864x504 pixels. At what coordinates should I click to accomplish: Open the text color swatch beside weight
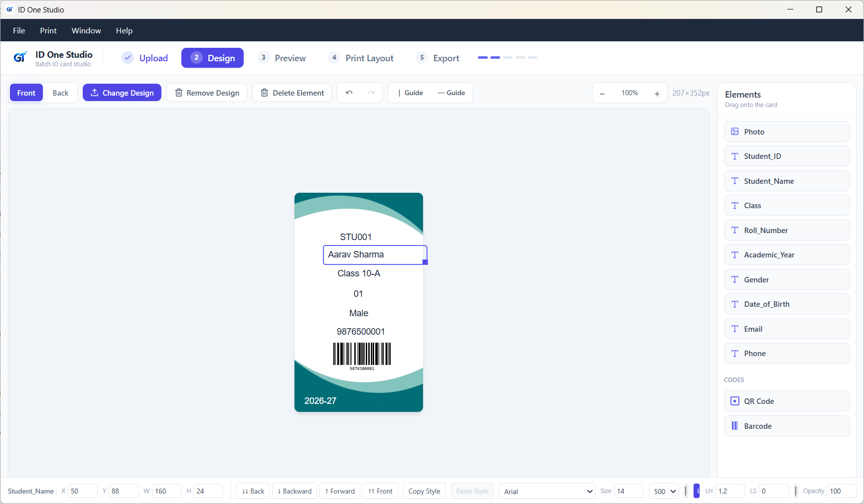pyautogui.click(x=686, y=491)
